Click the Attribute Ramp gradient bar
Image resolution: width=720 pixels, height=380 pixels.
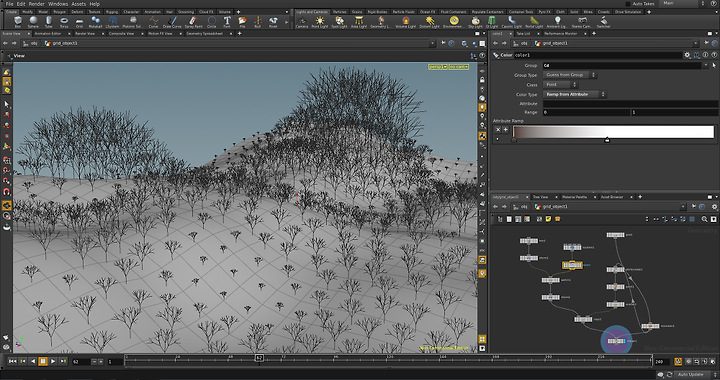tap(613, 132)
